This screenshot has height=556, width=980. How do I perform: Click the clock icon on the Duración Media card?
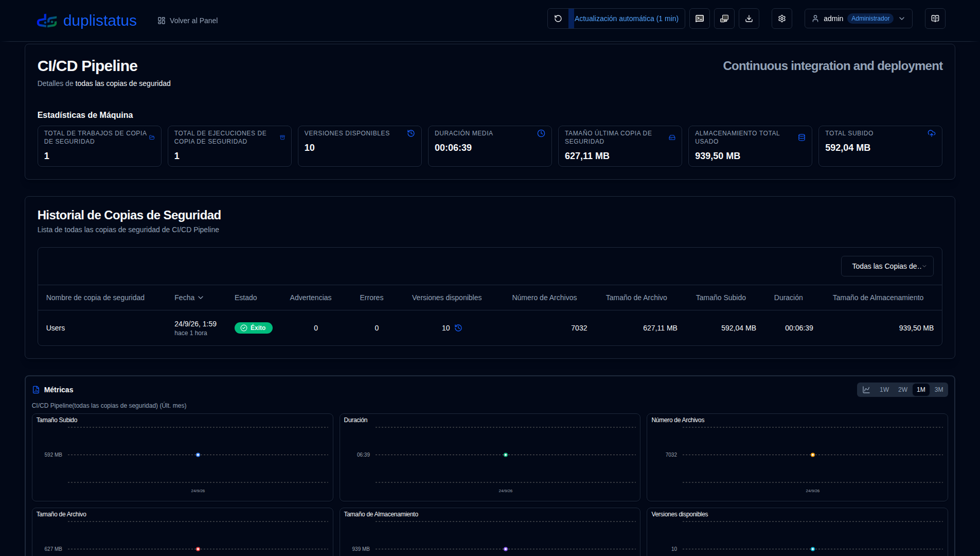tap(541, 133)
